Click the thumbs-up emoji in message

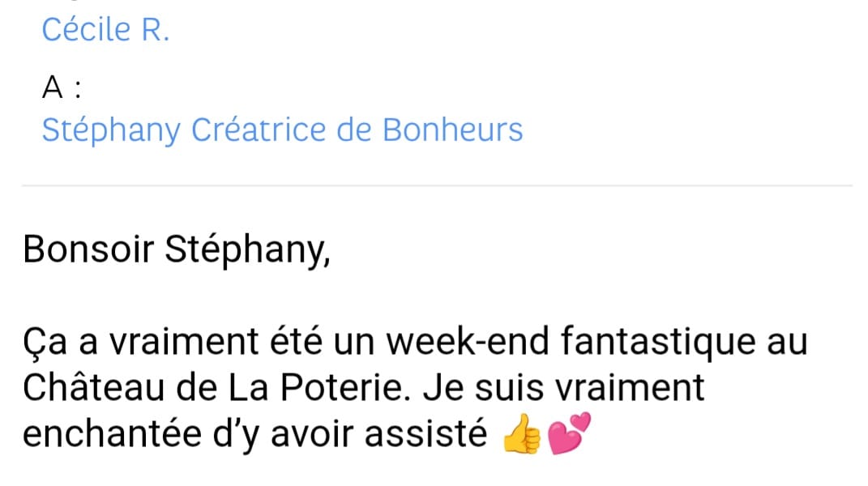point(520,437)
